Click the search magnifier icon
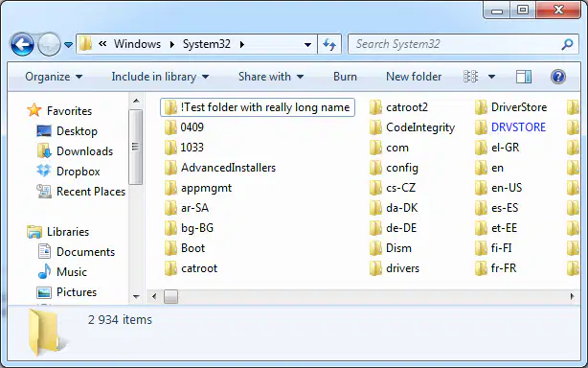This screenshot has width=588, height=368. click(567, 44)
